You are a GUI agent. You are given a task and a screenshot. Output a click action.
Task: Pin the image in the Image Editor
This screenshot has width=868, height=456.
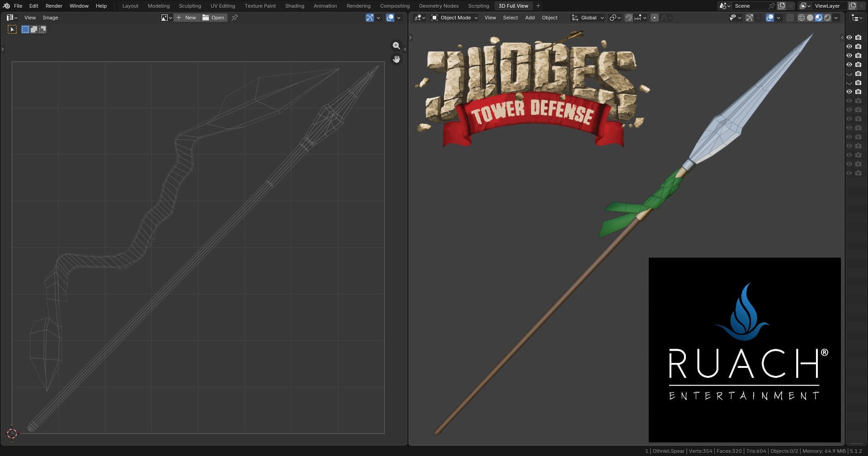tap(235, 18)
